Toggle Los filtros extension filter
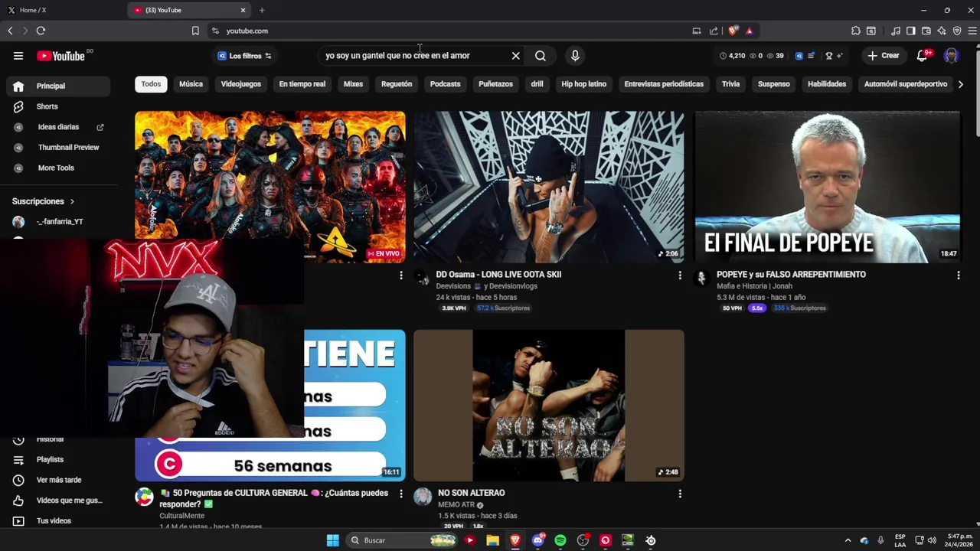The height and width of the screenshot is (551, 980). pos(245,56)
